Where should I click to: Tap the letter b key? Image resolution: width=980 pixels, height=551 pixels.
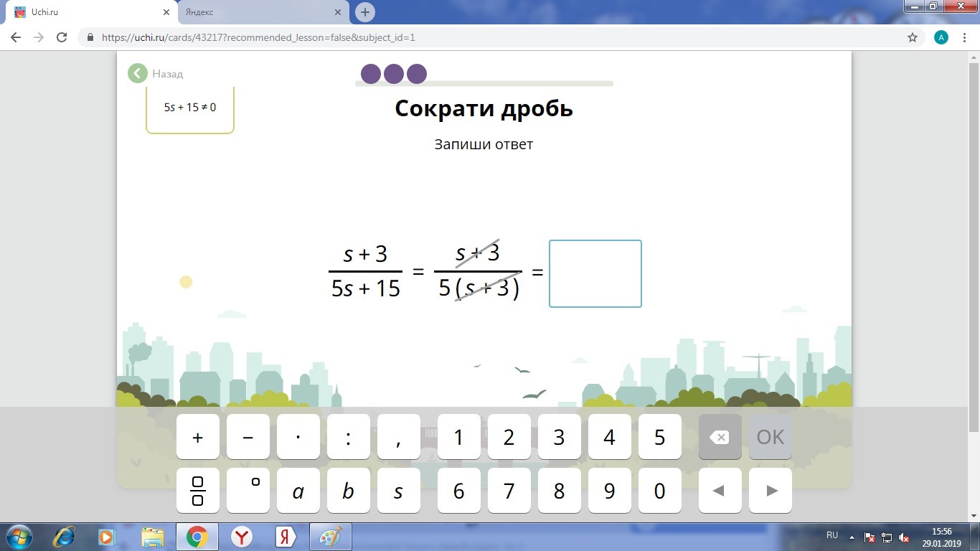click(x=349, y=491)
